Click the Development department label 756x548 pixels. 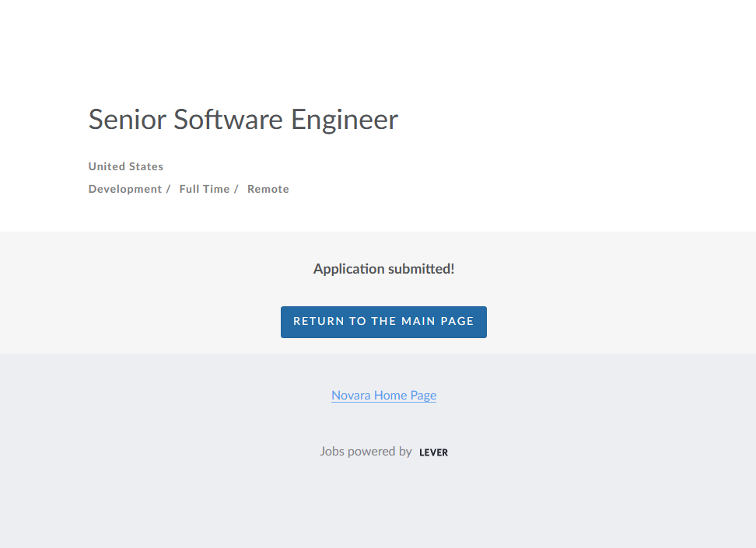pos(124,189)
